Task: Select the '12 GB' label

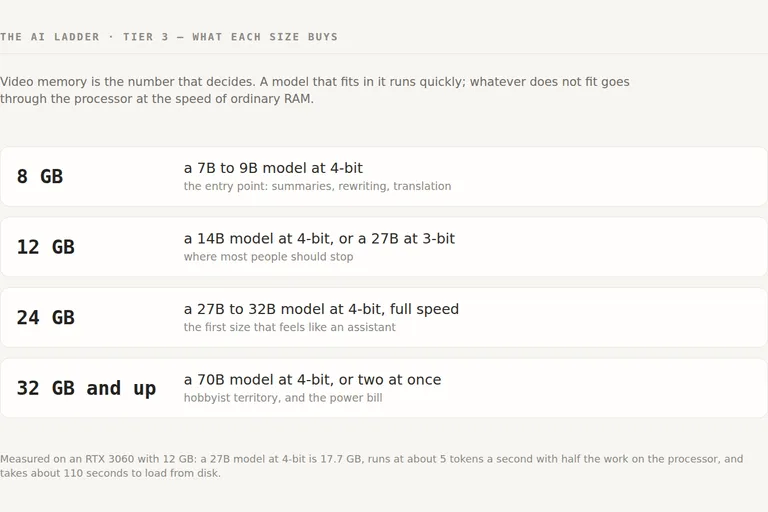Action: point(46,247)
